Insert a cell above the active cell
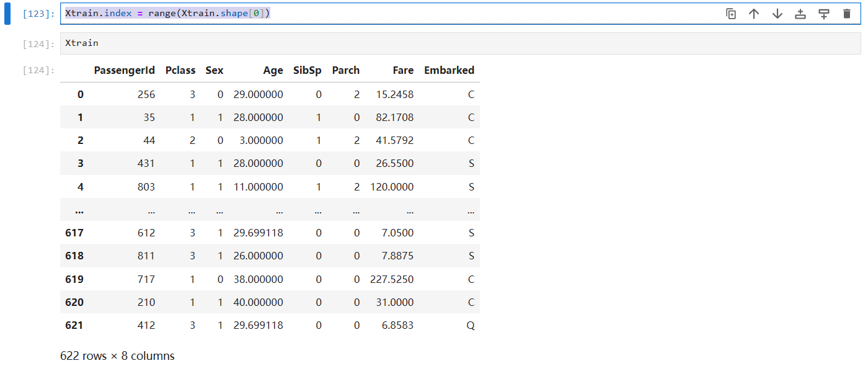Image resolution: width=868 pixels, height=376 pixels. (x=800, y=14)
